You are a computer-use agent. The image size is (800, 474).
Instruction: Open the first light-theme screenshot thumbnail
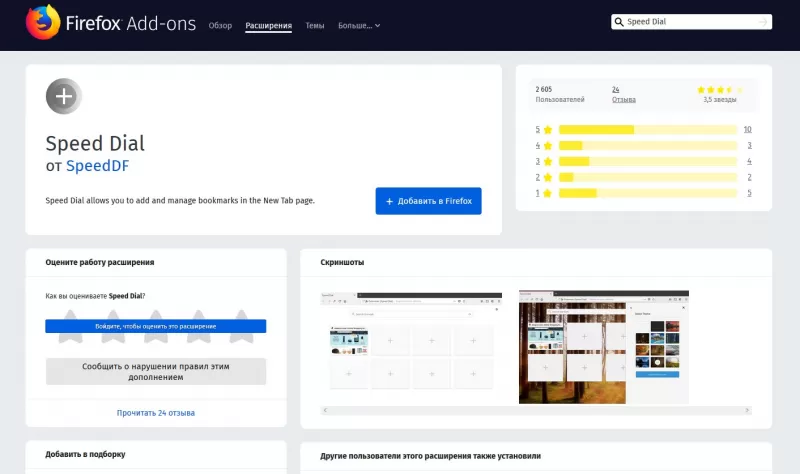click(x=411, y=342)
